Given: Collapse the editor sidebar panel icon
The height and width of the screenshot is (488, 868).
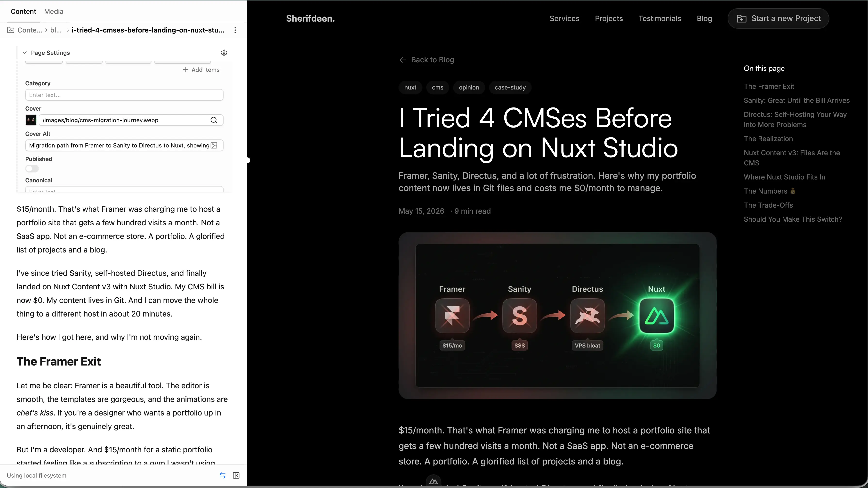Looking at the screenshot, I should pyautogui.click(x=236, y=476).
